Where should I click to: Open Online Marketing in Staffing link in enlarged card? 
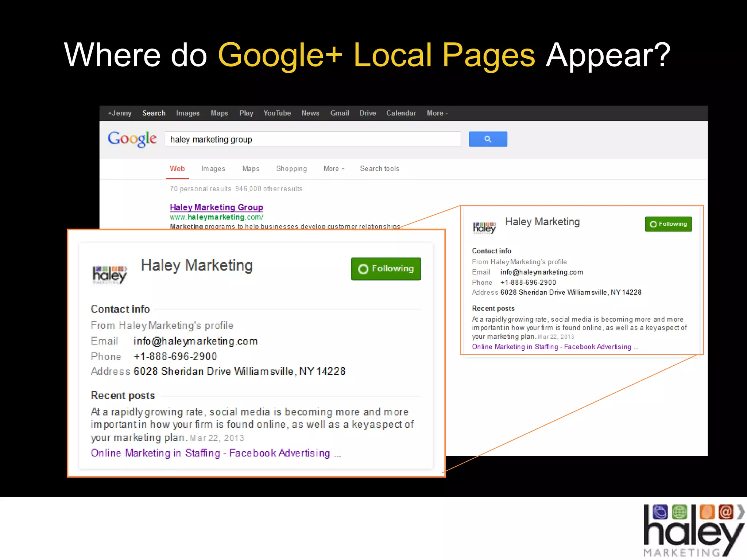216,453
